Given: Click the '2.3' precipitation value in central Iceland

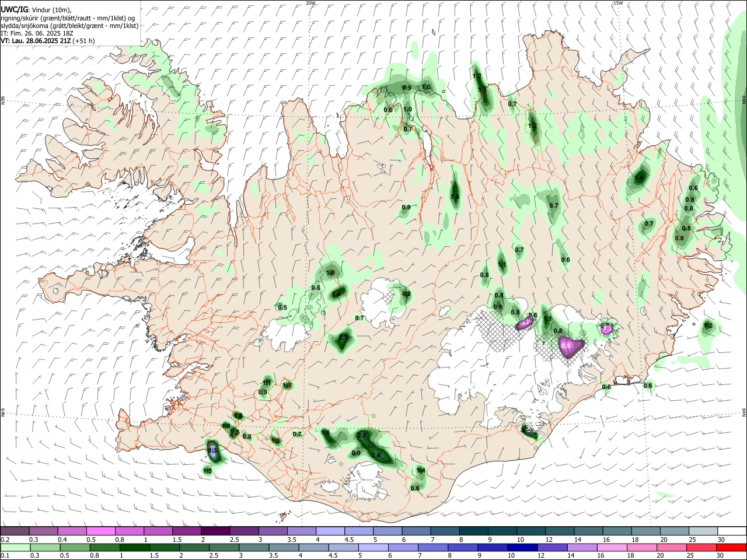Looking at the screenshot, I should pyautogui.click(x=343, y=337).
